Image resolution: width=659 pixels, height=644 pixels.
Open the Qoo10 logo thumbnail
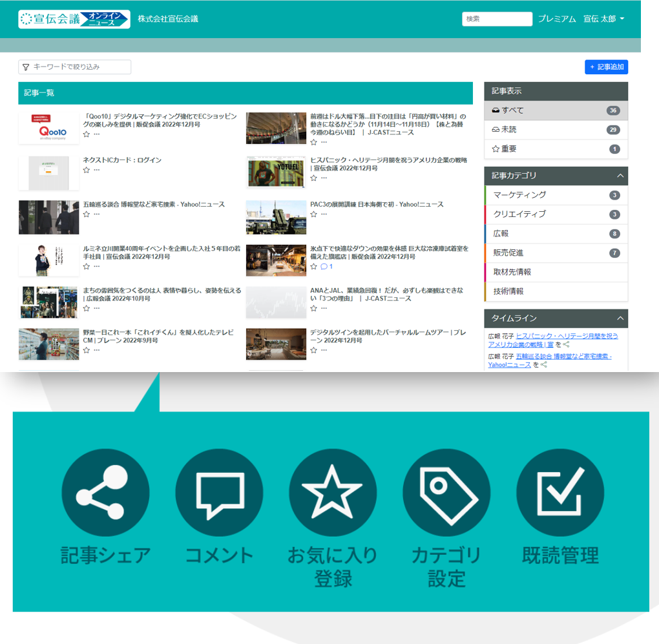(x=48, y=128)
